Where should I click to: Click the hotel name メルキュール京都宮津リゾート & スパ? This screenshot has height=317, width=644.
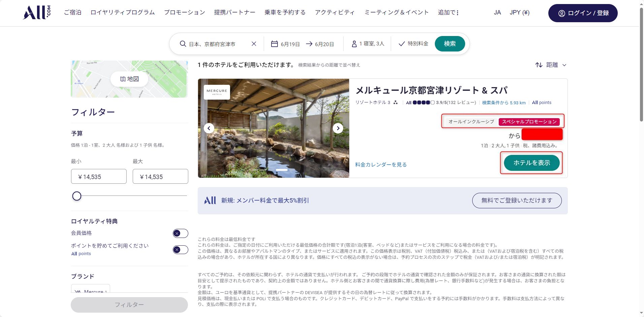click(431, 90)
